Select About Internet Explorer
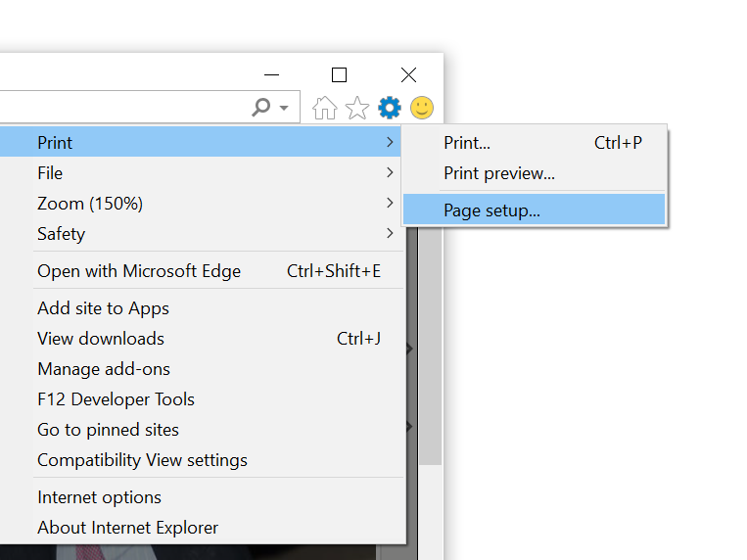The image size is (747, 560). (x=202, y=528)
